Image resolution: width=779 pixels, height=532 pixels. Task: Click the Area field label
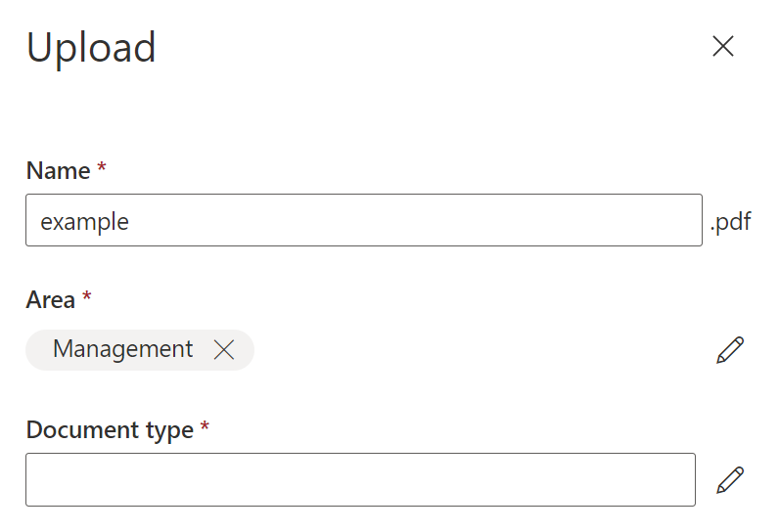click(51, 300)
